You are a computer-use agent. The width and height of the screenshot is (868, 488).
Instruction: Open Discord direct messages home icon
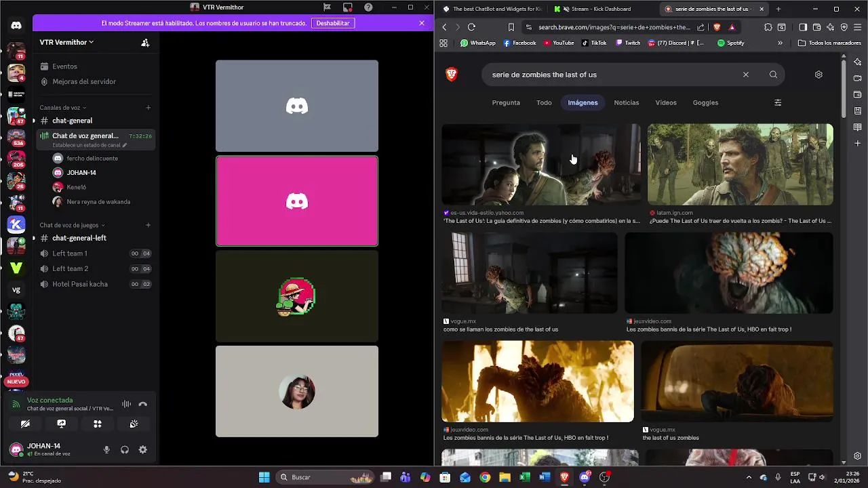pyautogui.click(x=16, y=25)
